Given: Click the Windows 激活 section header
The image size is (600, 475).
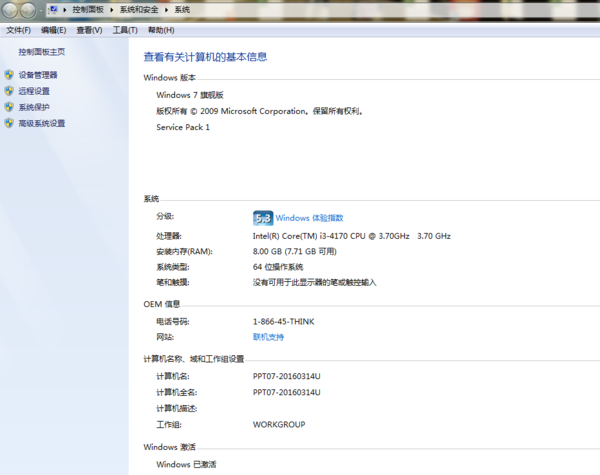Looking at the screenshot, I should coord(170,447).
